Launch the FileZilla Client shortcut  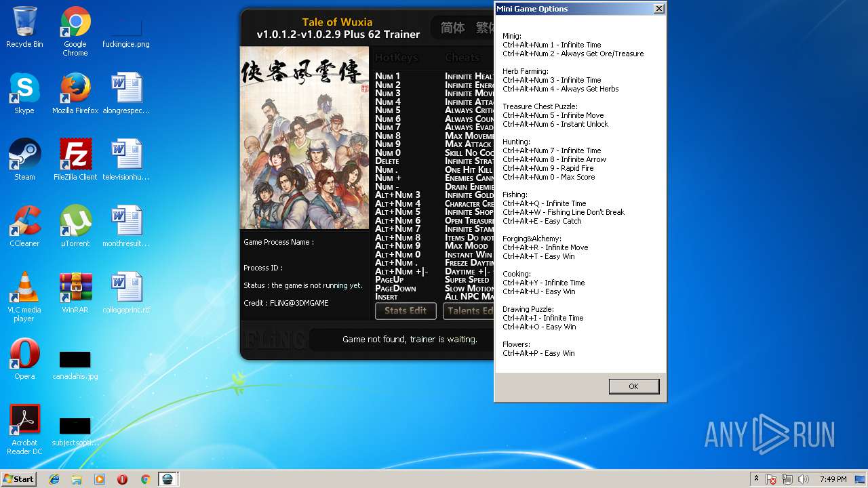point(75,160)
